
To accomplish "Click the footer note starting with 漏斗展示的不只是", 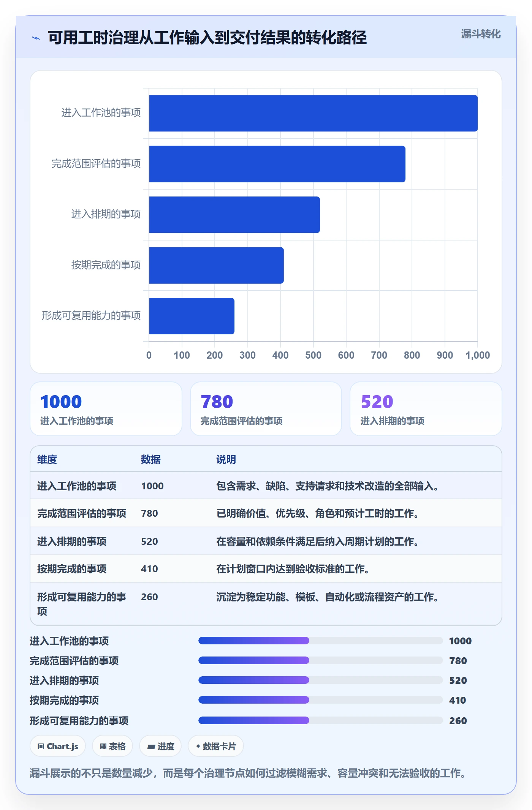I will tap(248, 773).
